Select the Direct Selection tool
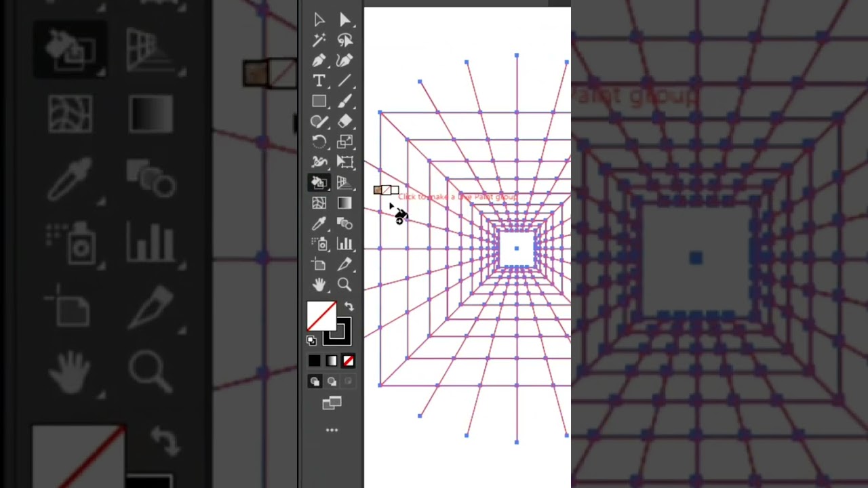The height and width of the screenshot is (488, 868). click(x=344, y=20)
